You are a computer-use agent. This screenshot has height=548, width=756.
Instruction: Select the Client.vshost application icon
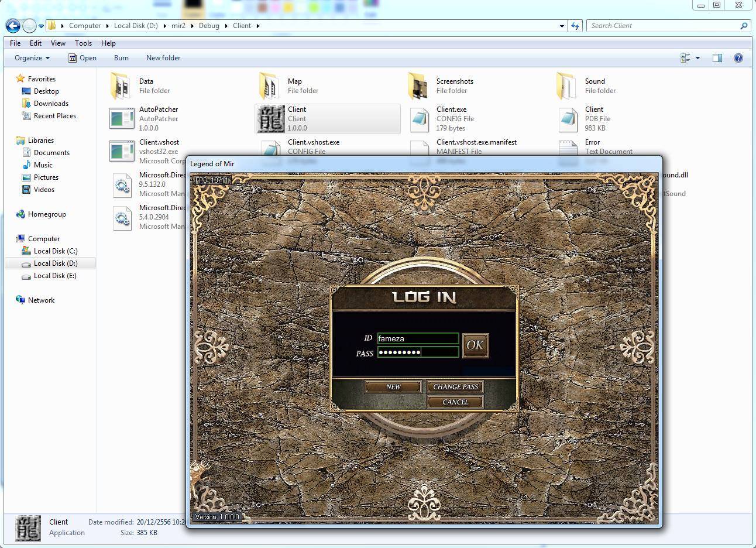pos(122,152)
